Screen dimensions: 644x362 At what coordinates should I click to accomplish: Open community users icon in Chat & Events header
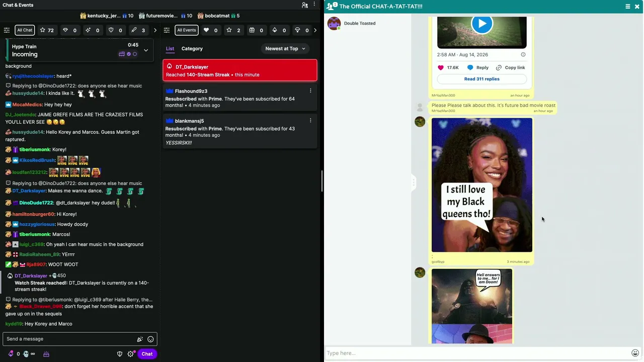click(305, 5)
